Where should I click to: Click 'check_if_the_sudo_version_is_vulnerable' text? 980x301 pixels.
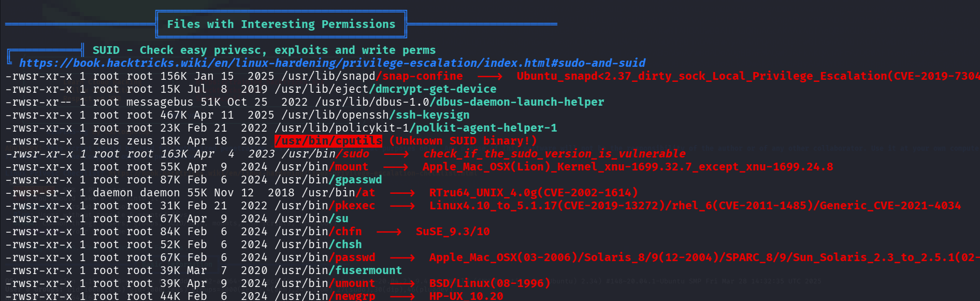coord(554,154)
